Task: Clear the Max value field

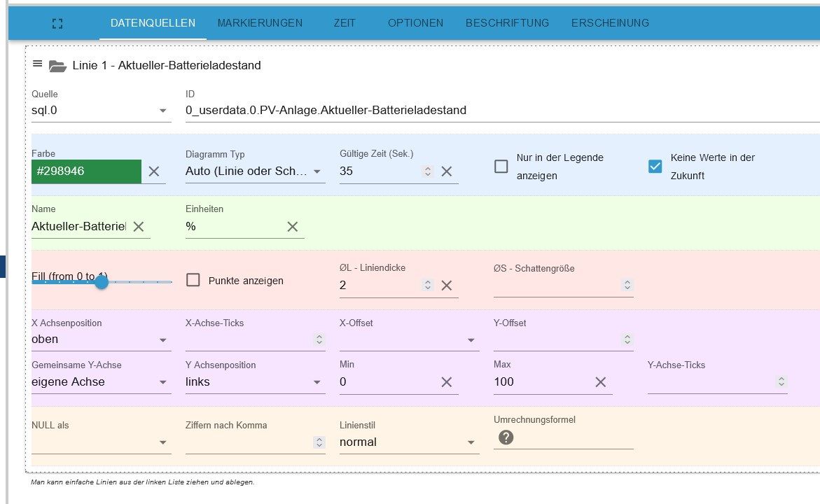Action: [x=600, y=382]
